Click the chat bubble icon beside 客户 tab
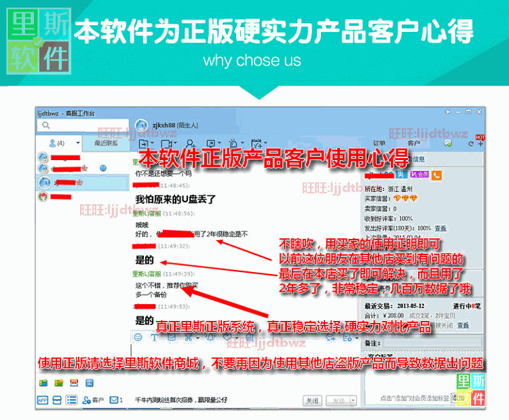This screenshot has height=420, width=509. point(448,142)
